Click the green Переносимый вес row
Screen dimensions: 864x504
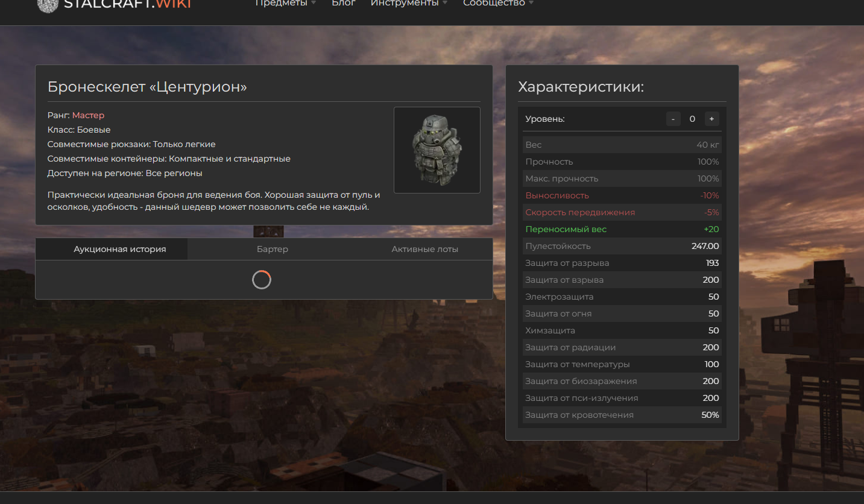(x=622, y=229)
